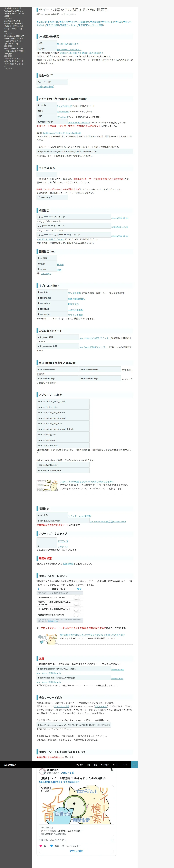Screen dimensions: 174x868
Task: Open sidebar post pixivを退会するのに
Action: point(14,26)
